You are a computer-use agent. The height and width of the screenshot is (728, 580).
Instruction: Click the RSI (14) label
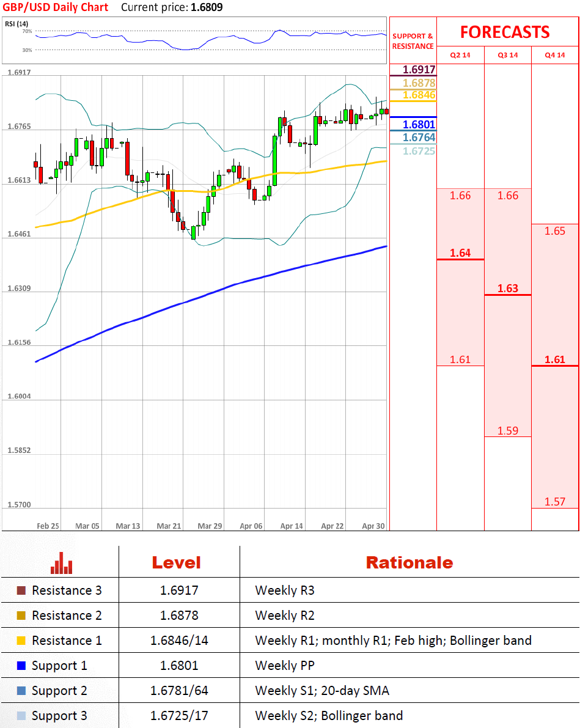tap(17, 24)
